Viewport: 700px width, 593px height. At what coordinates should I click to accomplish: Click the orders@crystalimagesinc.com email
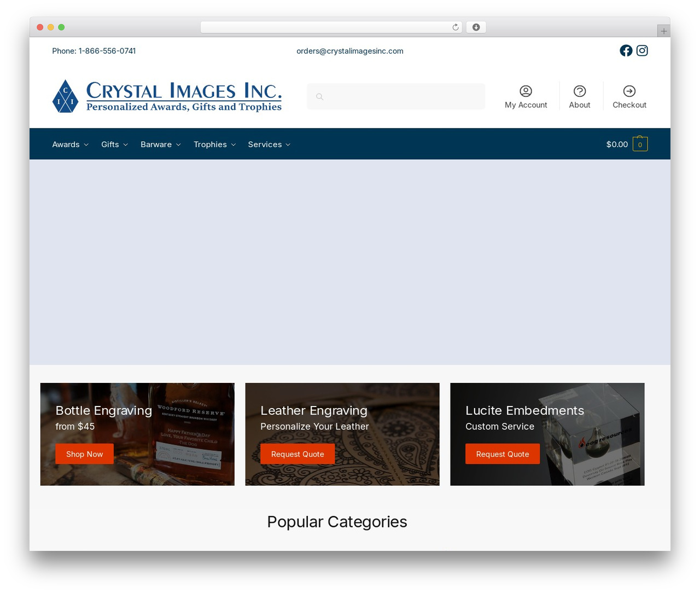pyautogui.click(x=350, y=51)
